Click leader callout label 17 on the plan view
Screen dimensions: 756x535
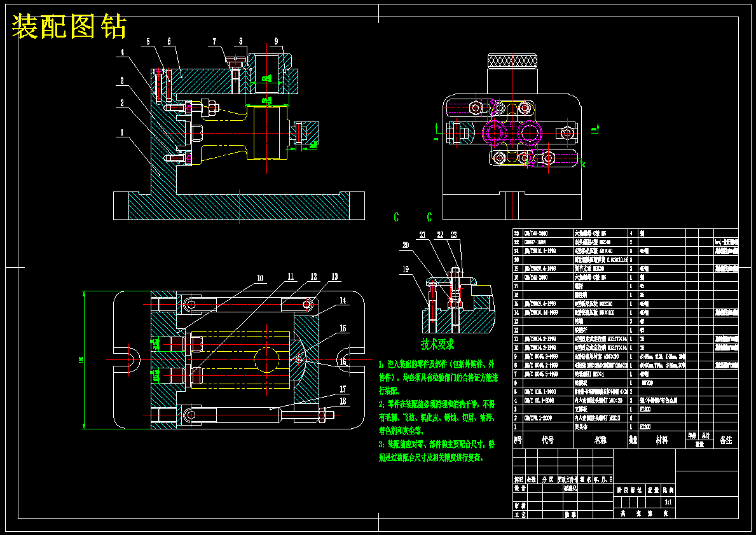point(343,389)
